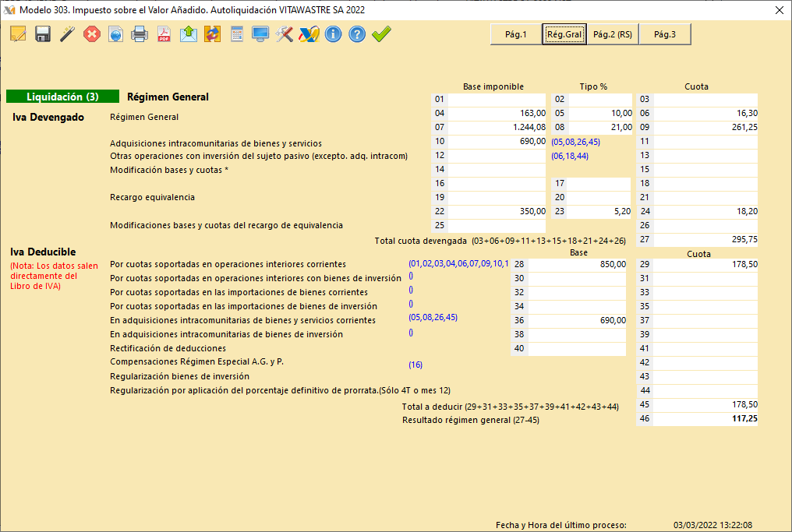Click empty prorrata regularization field 44

pos(705,391)
